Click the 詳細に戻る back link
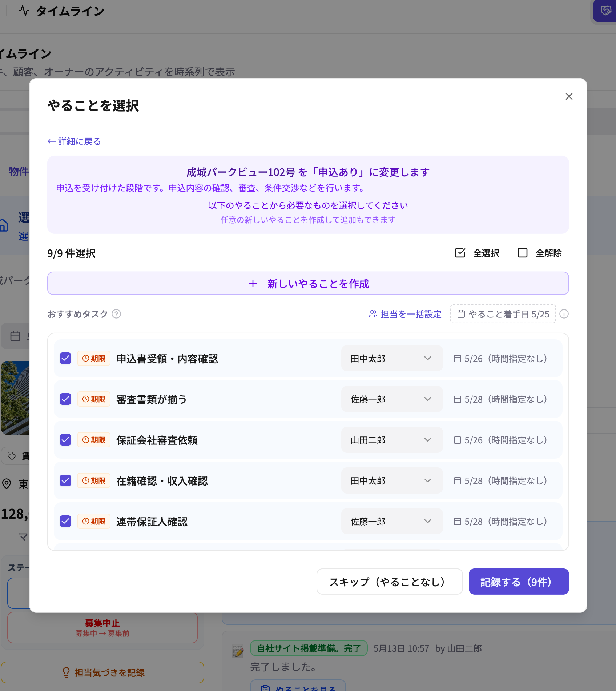 click(x=74, y=141)
